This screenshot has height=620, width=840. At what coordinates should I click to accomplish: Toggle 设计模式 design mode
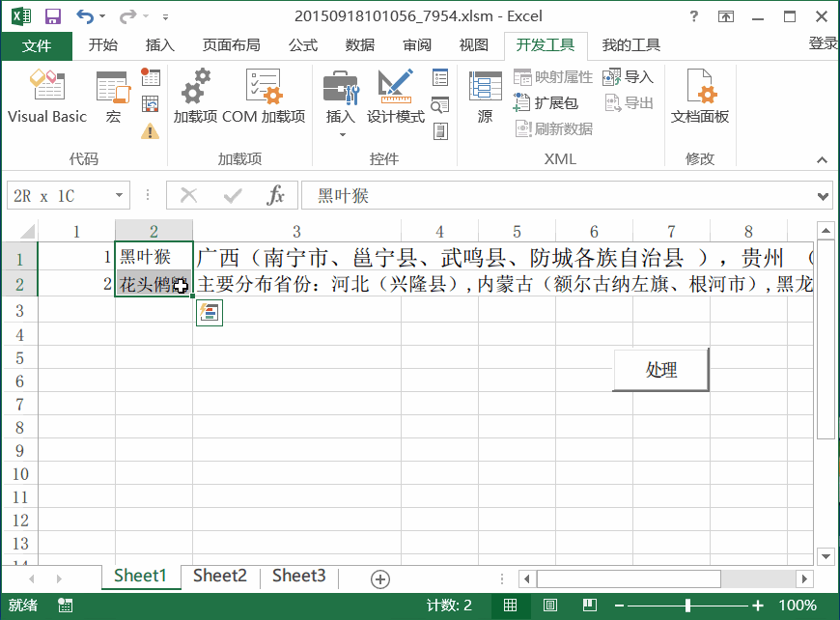click(396, 98)
